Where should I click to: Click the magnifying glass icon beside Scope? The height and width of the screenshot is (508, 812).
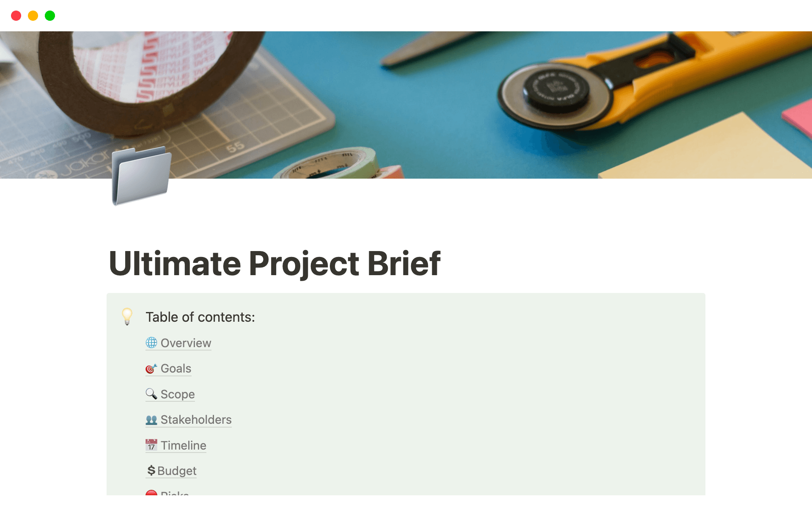[151, 394]
